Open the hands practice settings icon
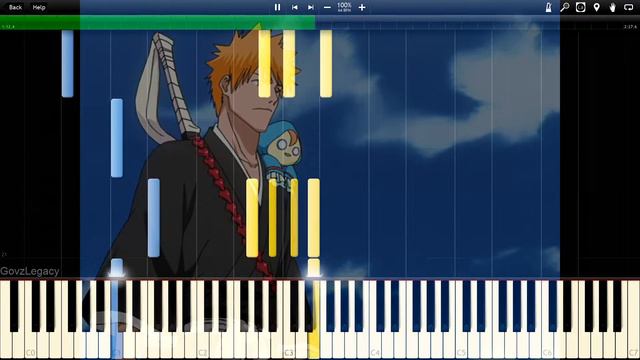Image resolution: width=640 pixels, height=360 pixels. pyautogui.click(x=612, y=7)
